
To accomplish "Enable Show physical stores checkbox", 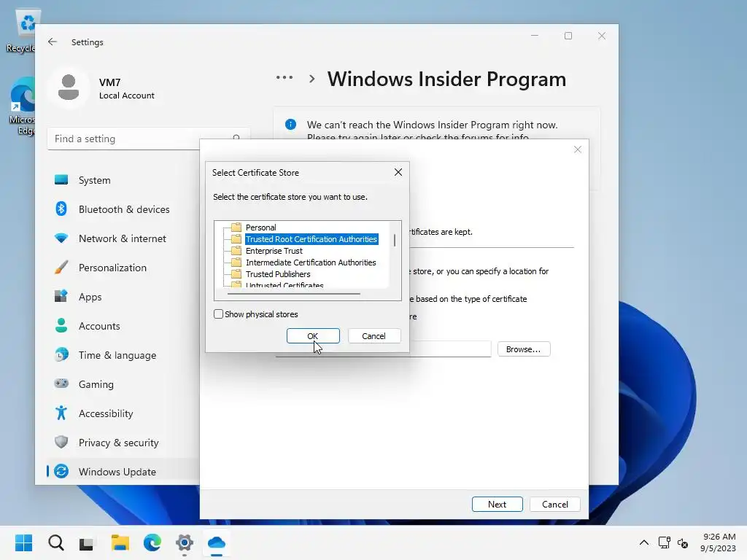I will coord(218,314).
